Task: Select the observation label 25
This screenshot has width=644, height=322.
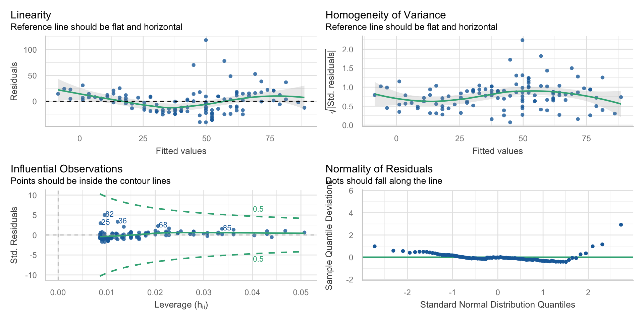Action: 106,222
